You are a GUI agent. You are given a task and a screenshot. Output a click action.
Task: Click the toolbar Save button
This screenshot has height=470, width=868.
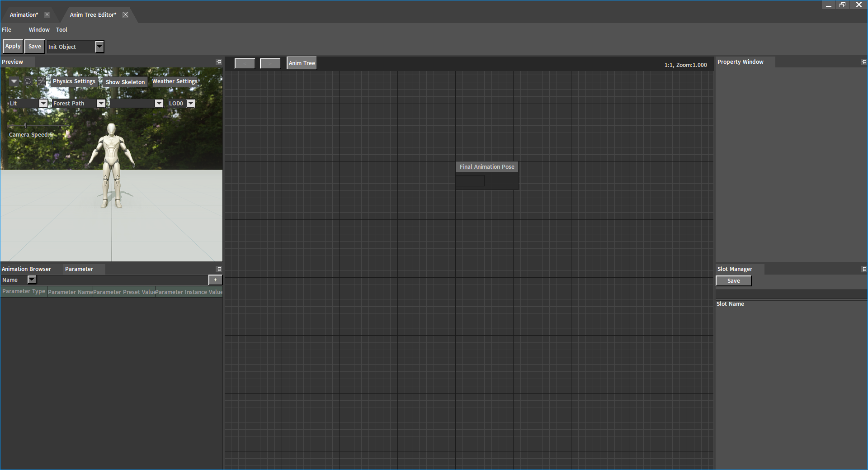(x=35, y=47)
